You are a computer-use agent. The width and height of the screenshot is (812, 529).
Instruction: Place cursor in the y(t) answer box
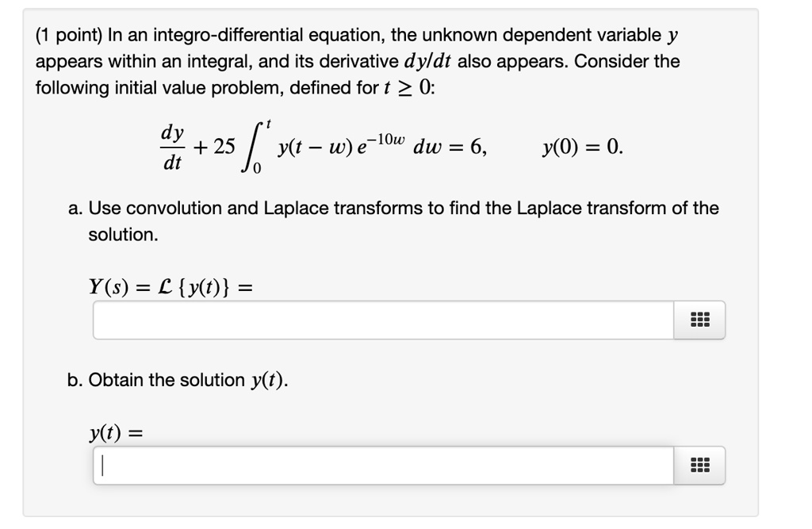tap(381, 466)
